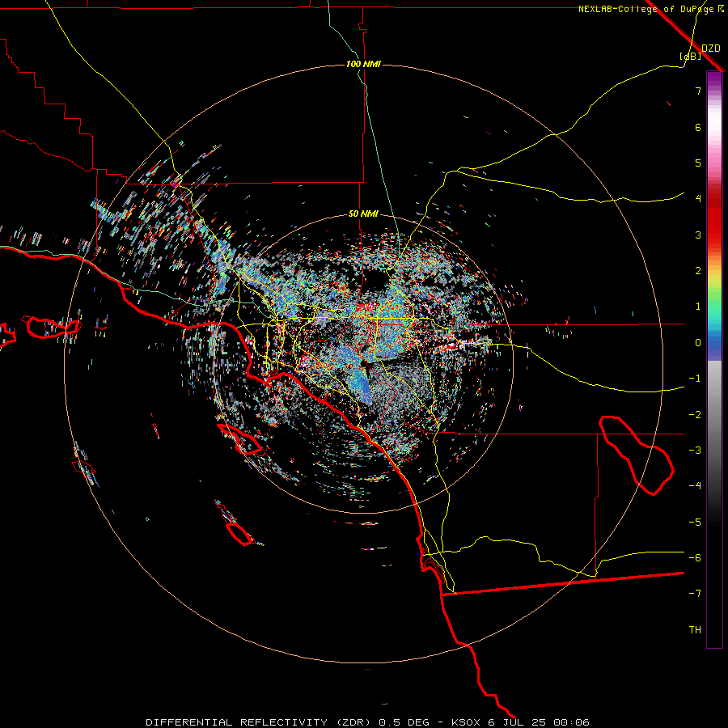Click the color scale value 6

pyautogui.click(x=698, y=127)
